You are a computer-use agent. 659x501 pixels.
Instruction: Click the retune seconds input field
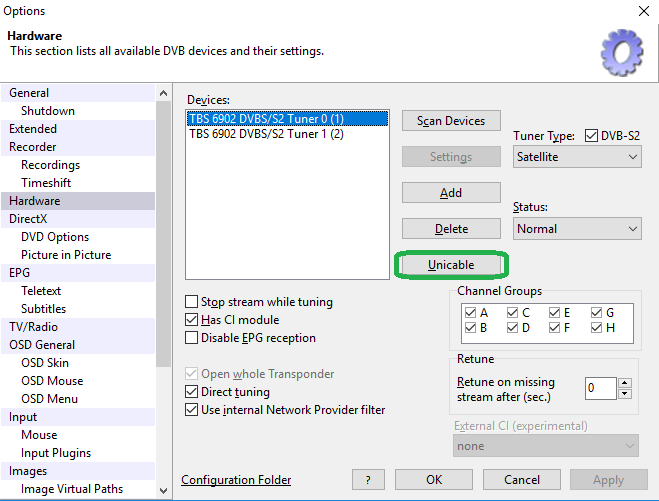(x=600, y=388)
